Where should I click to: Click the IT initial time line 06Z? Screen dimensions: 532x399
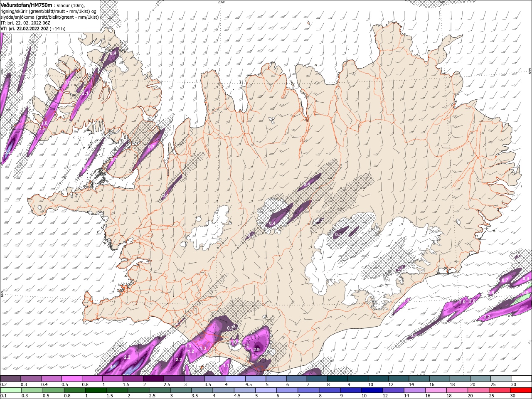(x=25, y=23)
